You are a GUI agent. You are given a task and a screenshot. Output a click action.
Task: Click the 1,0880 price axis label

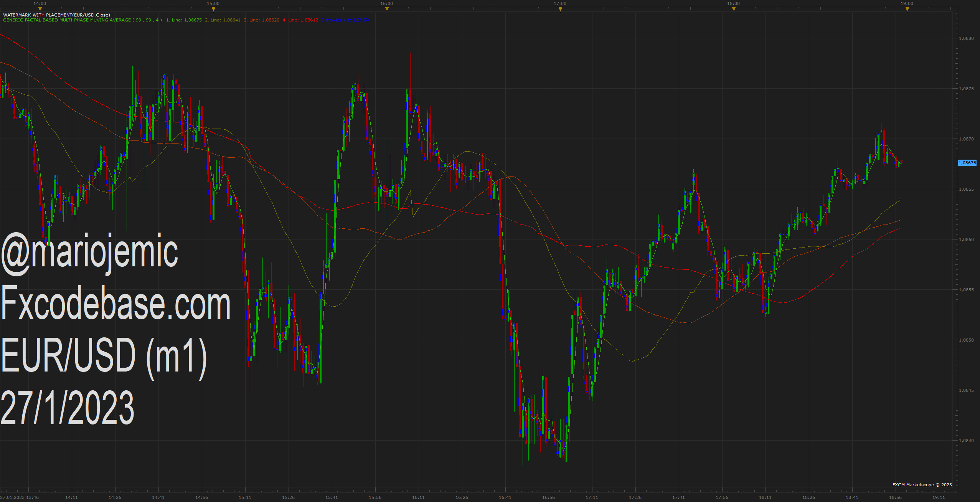tap(966, 38)
